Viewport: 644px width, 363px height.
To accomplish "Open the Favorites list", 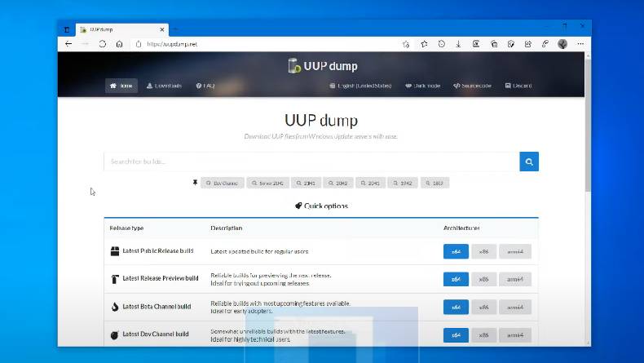I will [x=424, y=44].
